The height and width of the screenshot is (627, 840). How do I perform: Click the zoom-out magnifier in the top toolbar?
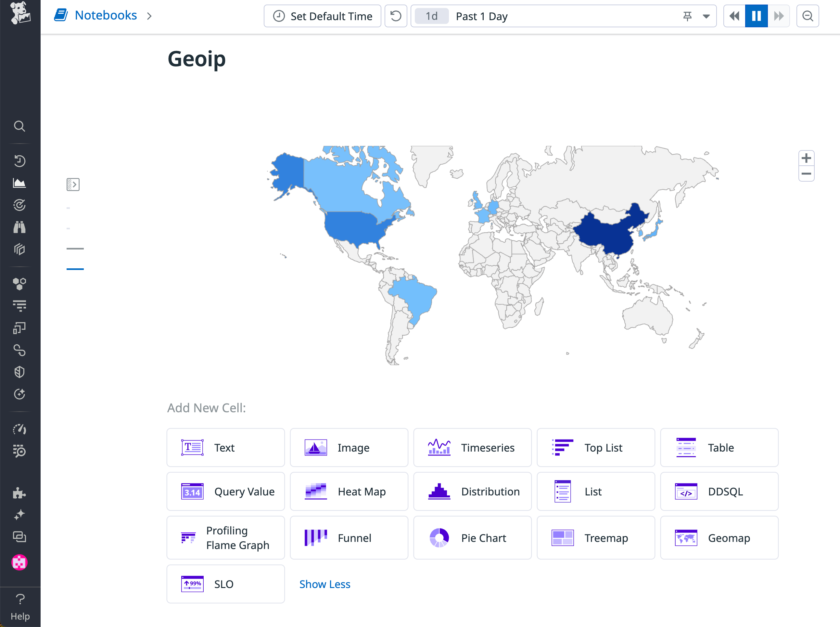pos(808,16)
